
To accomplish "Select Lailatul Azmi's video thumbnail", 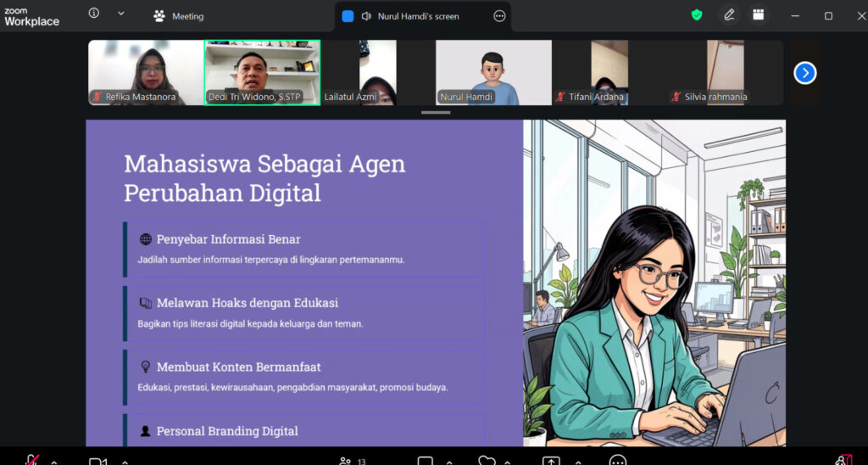I will pos(378,73).
